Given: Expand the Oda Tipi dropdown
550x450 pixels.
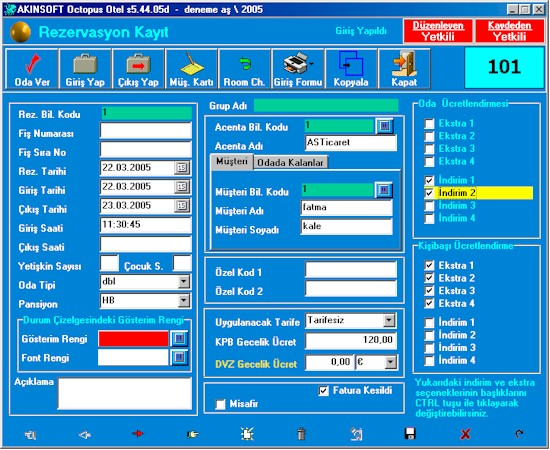Looking at the screenshot, I should click(183, 282).
